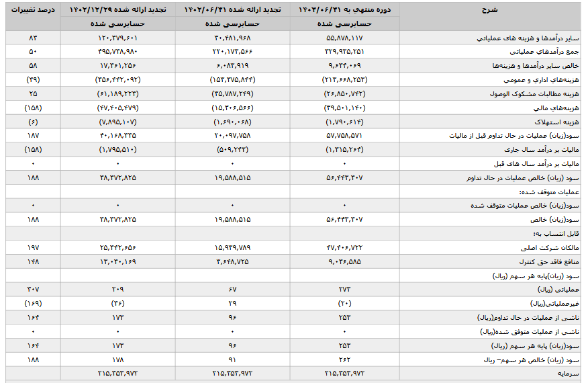Click the 'تجدید ارائه شده ۱۴۰۲/۰۶/۳۱' header

[233, 10]
